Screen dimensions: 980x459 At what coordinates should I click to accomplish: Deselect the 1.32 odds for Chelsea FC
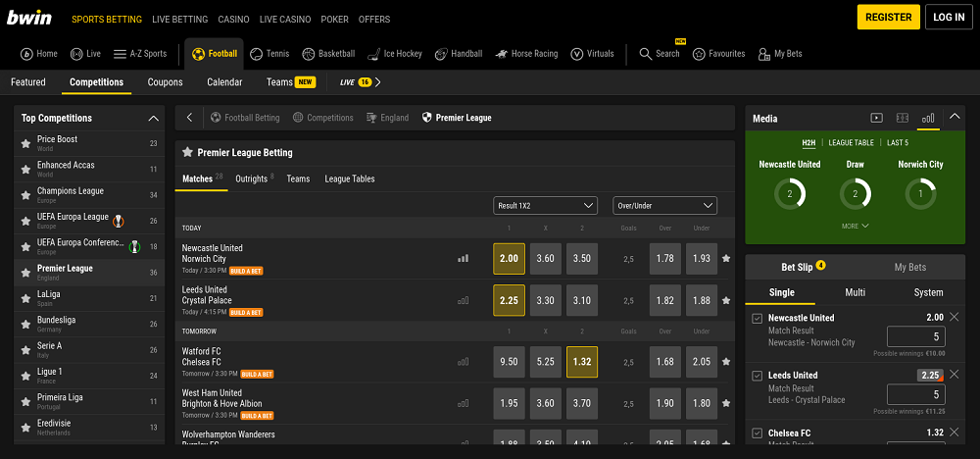[582, 362]
